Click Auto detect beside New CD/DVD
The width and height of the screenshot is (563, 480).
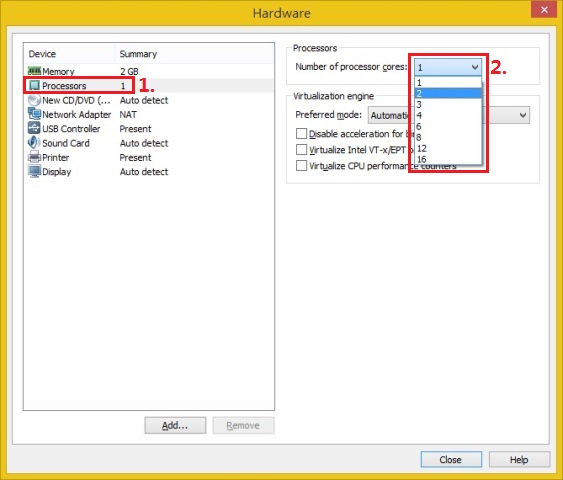(x=144, y=100)
